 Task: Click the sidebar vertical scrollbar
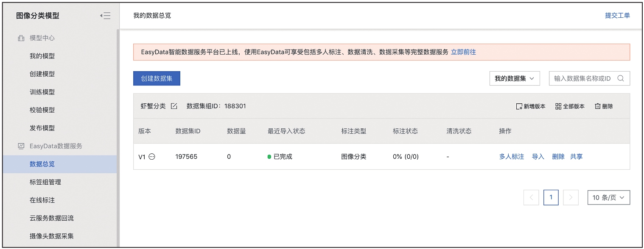point(118,138)
